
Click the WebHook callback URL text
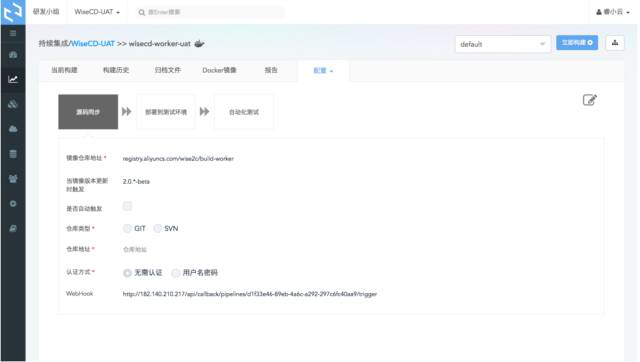[x=250, y=294]
